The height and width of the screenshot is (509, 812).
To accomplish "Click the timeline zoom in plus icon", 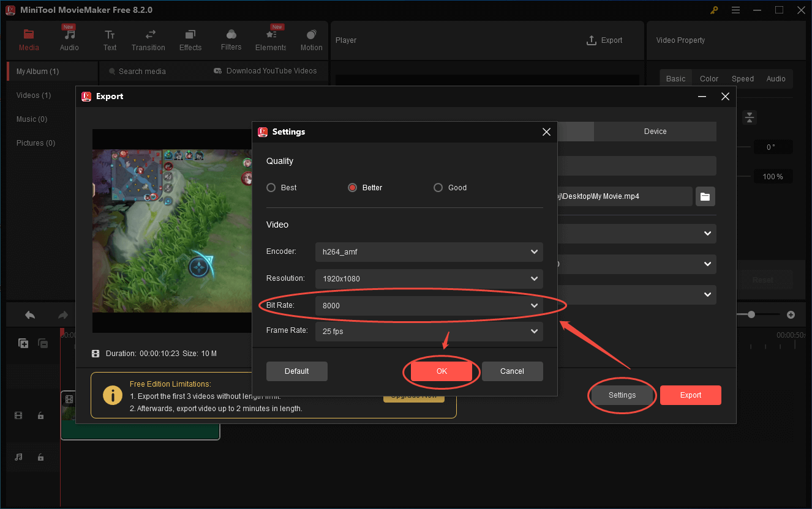I will pos(791,314).
